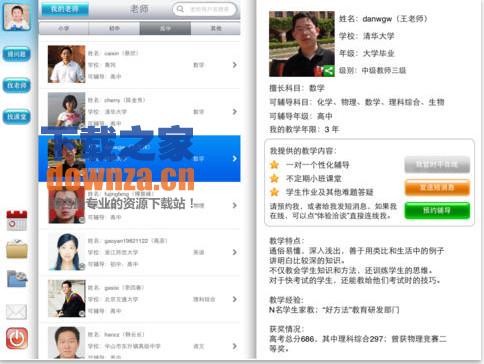Click the green 预约辅导 button
Viewport: 484px width, 364px height.
437,210
